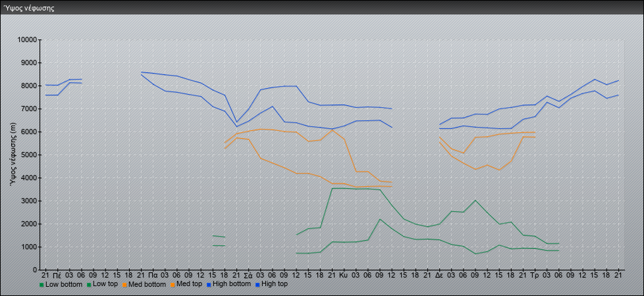The height and width of the screenshot is (296, 644).
Task: Click the Ύψος νέφωσης panel title bar
Action: tap(322, 9)
